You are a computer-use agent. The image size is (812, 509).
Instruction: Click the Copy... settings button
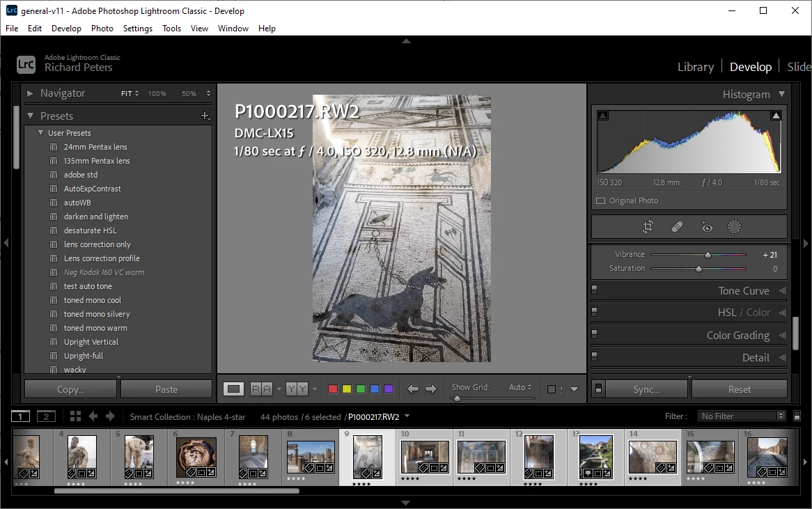point(70,389)
